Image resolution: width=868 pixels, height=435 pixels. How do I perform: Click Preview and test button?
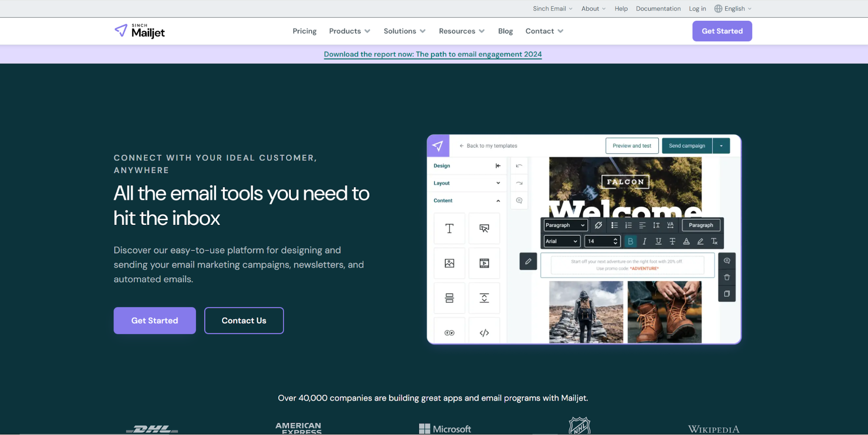[x=632, y=146]
